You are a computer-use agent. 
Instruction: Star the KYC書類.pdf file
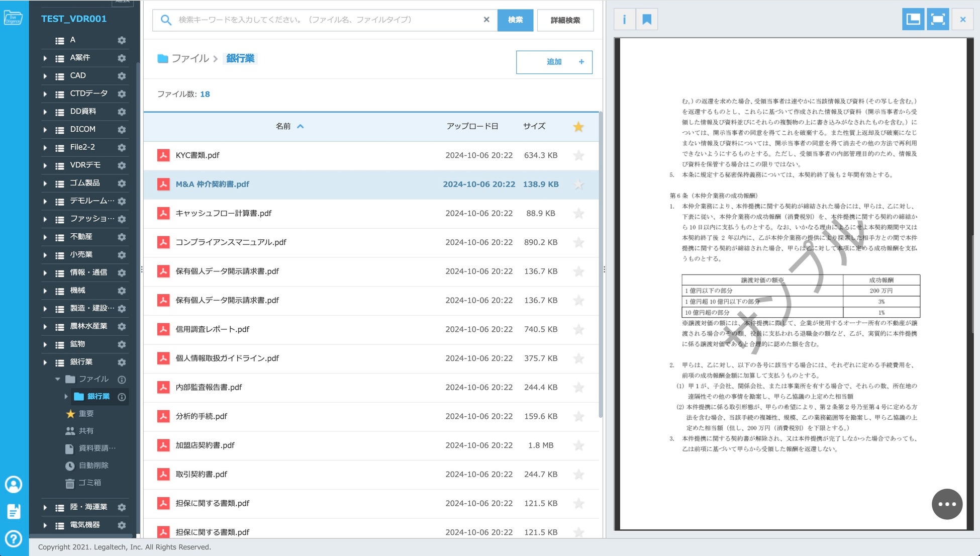(x=578, y=155)
